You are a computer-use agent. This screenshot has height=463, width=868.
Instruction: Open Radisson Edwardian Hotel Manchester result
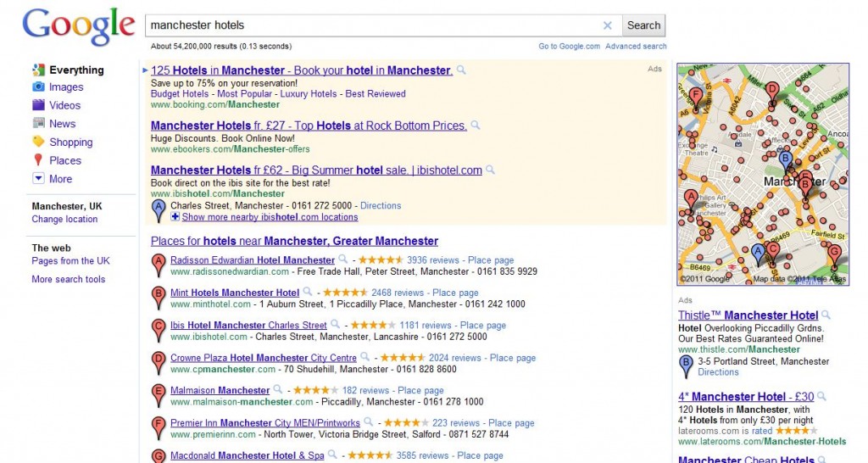[x=253, y=259]
